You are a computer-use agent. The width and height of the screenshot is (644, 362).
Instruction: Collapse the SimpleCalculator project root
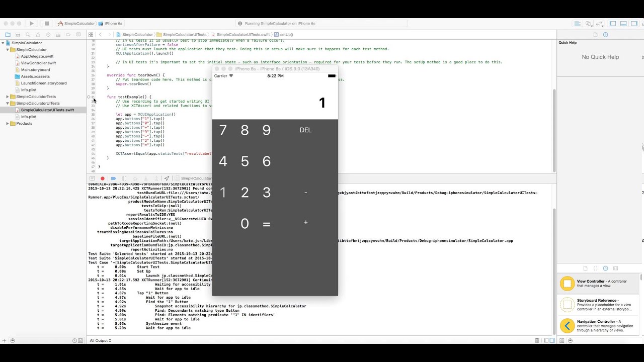pos(3,43)
